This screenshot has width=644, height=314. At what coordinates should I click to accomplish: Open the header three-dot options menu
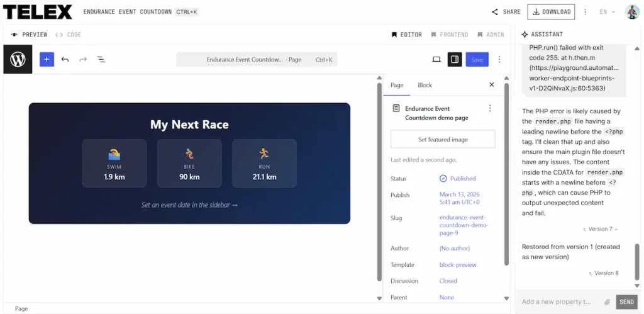pyautogui.click(x=586, y=12)
